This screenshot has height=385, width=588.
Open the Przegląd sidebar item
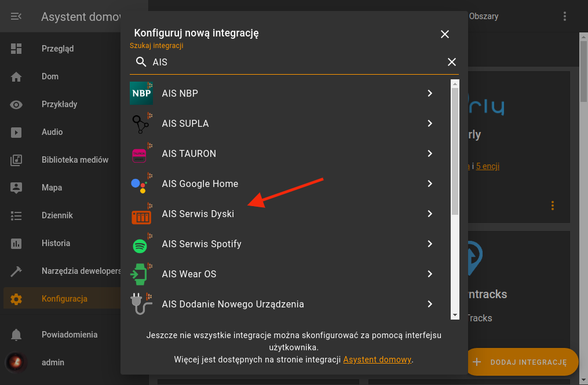[x=62, y=49]
